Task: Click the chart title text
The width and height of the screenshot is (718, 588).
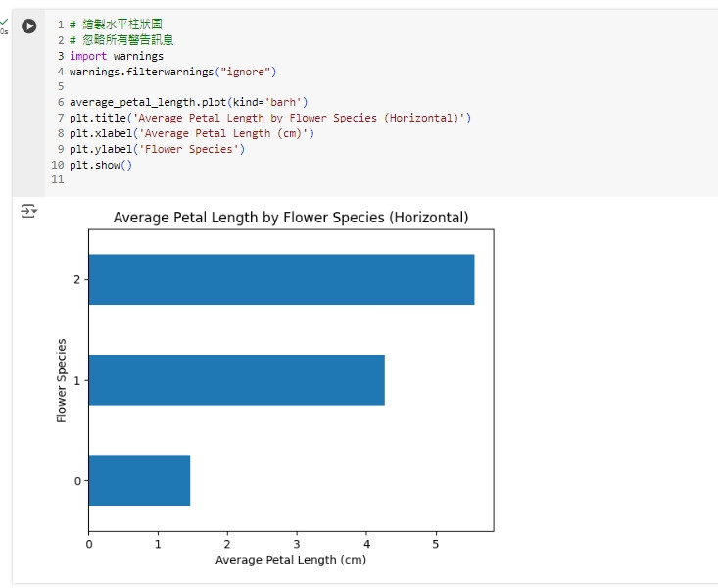Action: coord(291,218)
